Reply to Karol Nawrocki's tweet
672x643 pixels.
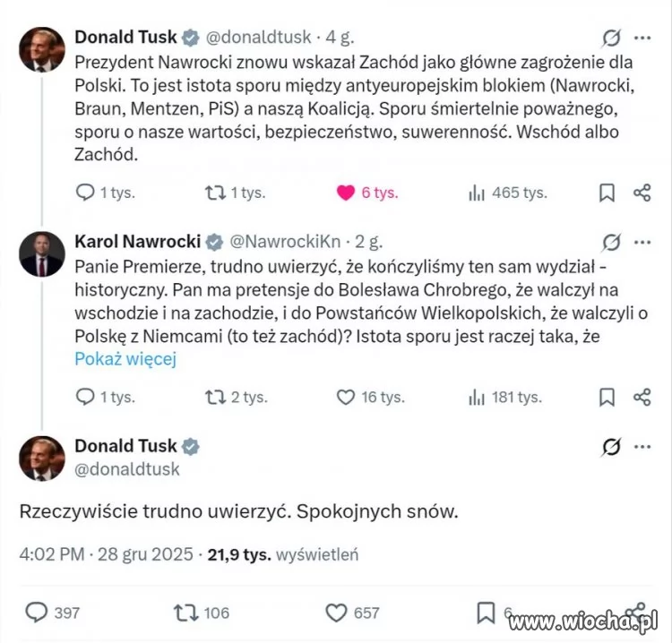pyautogui.click(x=85, y=397)
